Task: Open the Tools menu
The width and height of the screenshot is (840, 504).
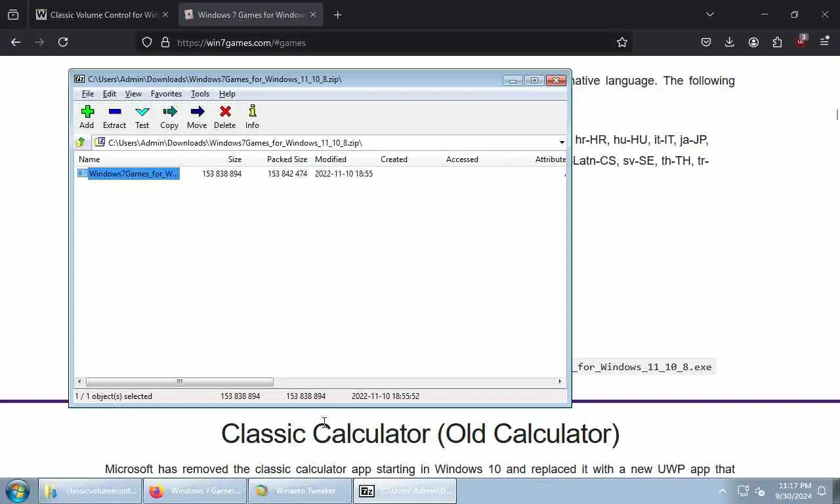Action: 200,94
